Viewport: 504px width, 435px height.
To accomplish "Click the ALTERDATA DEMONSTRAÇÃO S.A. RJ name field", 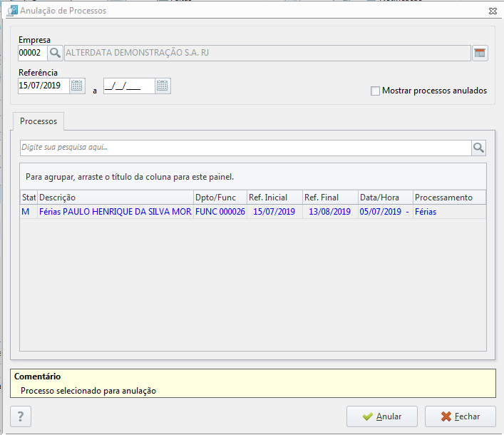I will click(x=267, y=53).
